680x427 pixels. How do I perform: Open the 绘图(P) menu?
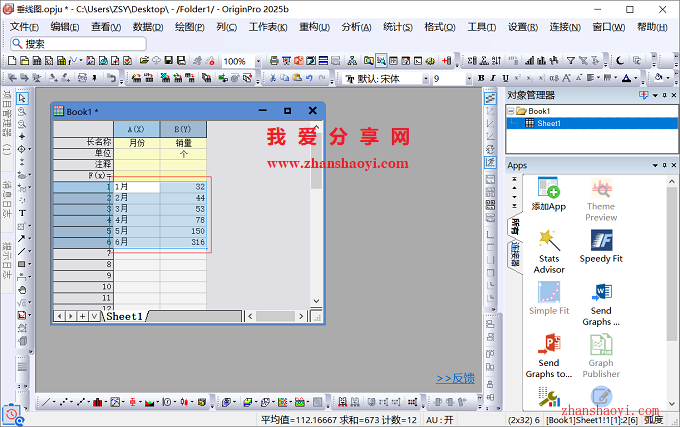click(x=190, y=27)
